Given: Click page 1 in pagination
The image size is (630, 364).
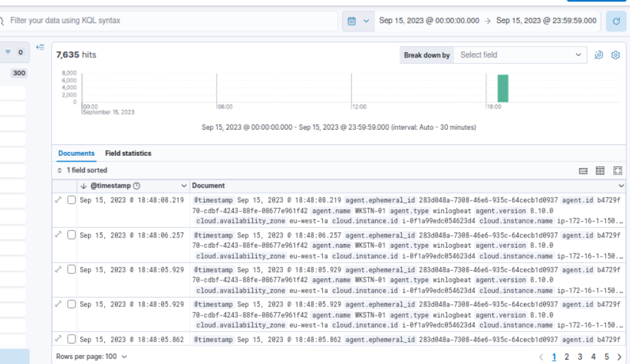Looking at the screenshot, I should [x=554, y=357].
